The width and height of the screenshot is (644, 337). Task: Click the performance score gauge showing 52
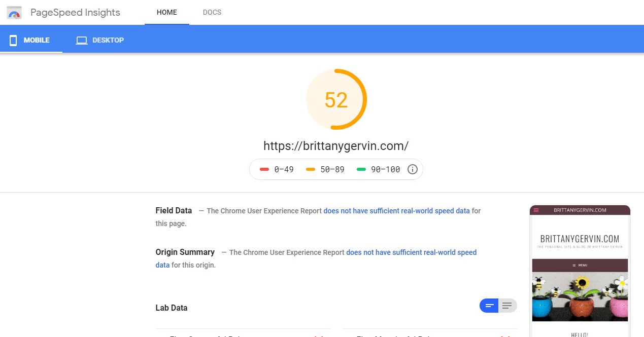coord(336,100)
